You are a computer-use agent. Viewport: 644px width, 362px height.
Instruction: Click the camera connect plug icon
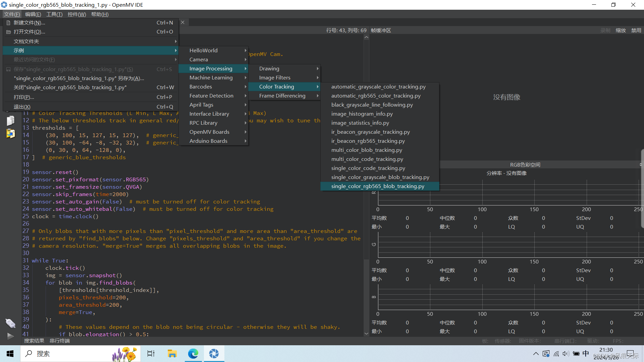pos(10,323)
